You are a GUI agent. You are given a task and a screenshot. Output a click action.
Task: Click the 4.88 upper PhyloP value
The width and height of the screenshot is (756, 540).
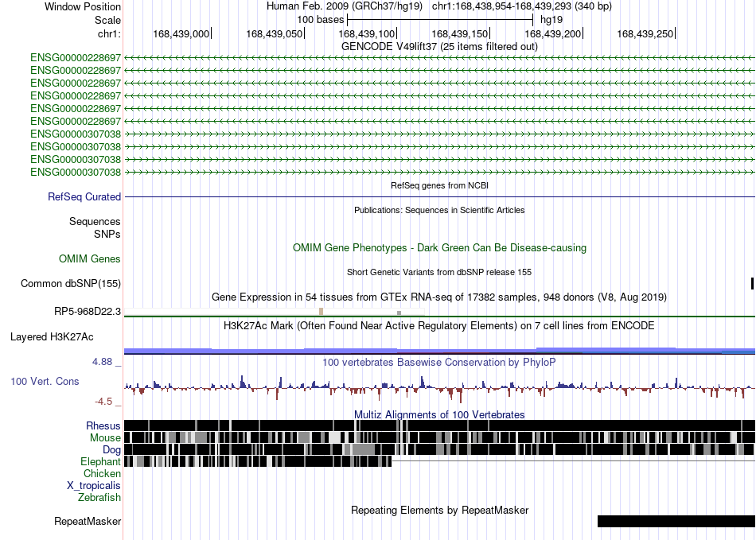click(102, 362)
